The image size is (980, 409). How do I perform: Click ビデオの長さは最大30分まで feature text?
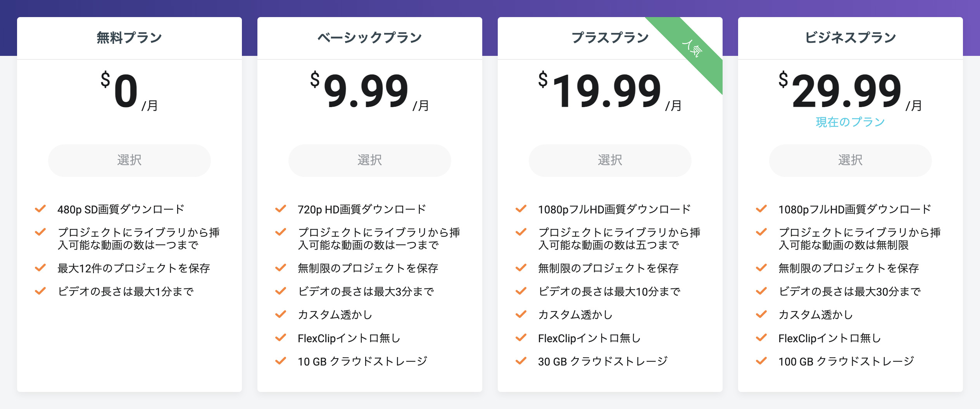tap(849, 291)
